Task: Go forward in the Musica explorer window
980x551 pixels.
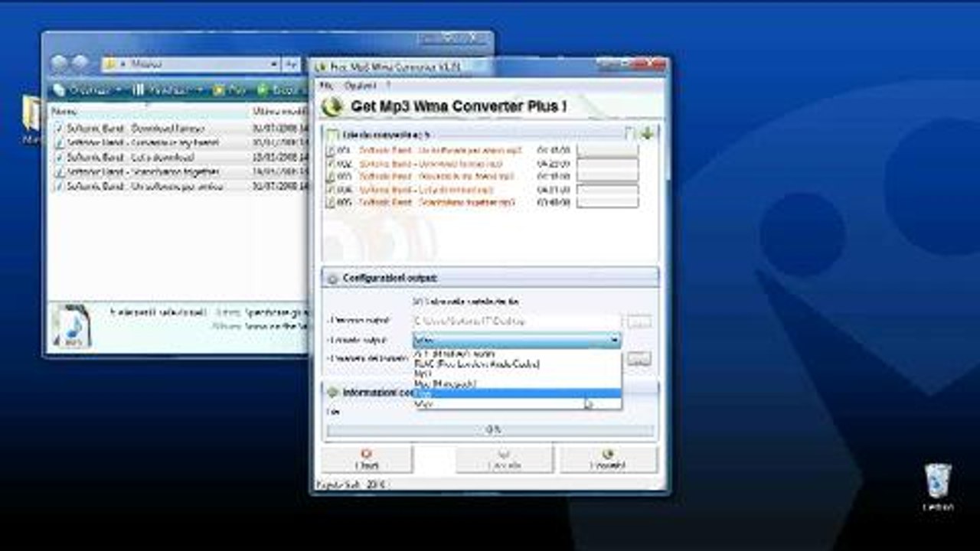Action: pyautogui.click(x=80, y=64)
